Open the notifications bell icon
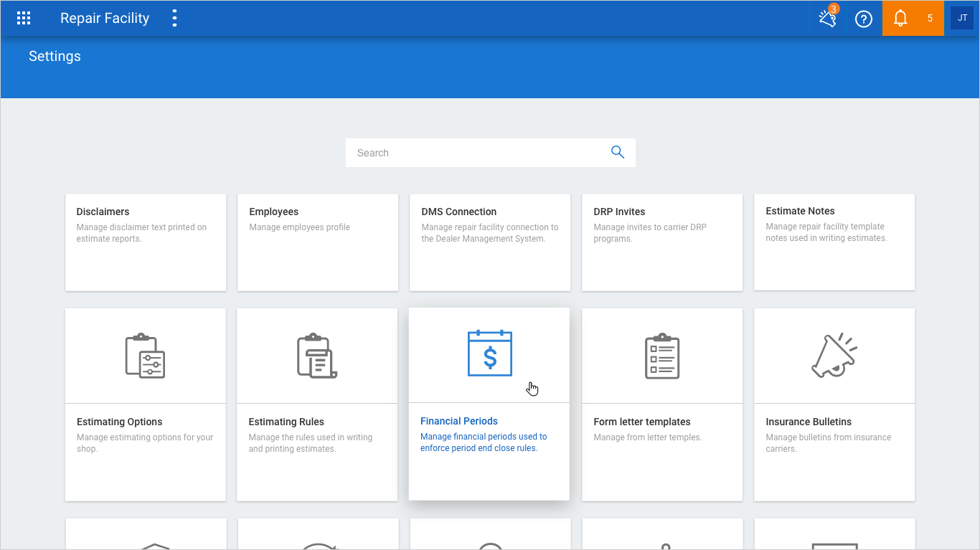Viewport: 980px width, 550px height. coord(900,19)
